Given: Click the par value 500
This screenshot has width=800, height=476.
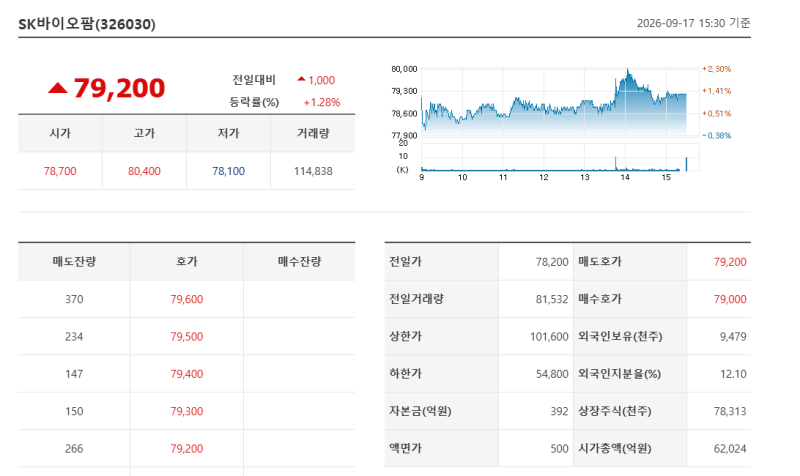Looking at the screenshot, I should click(559, 448).
